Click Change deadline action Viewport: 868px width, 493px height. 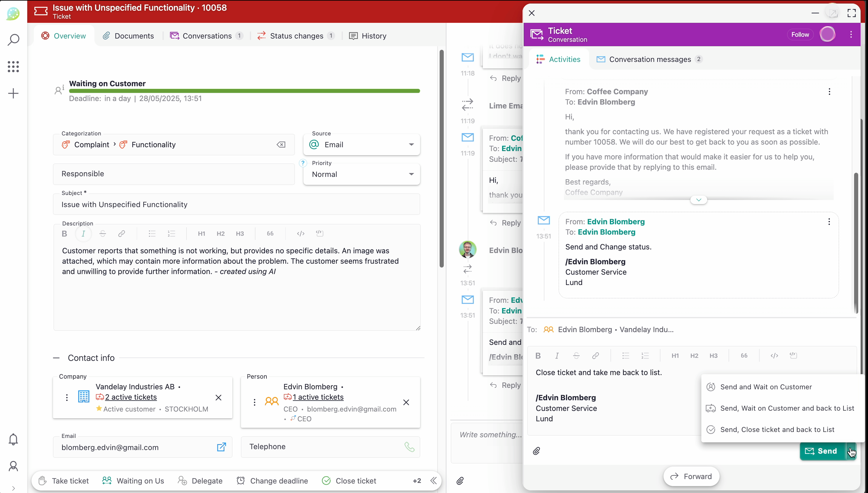[272, 481]
